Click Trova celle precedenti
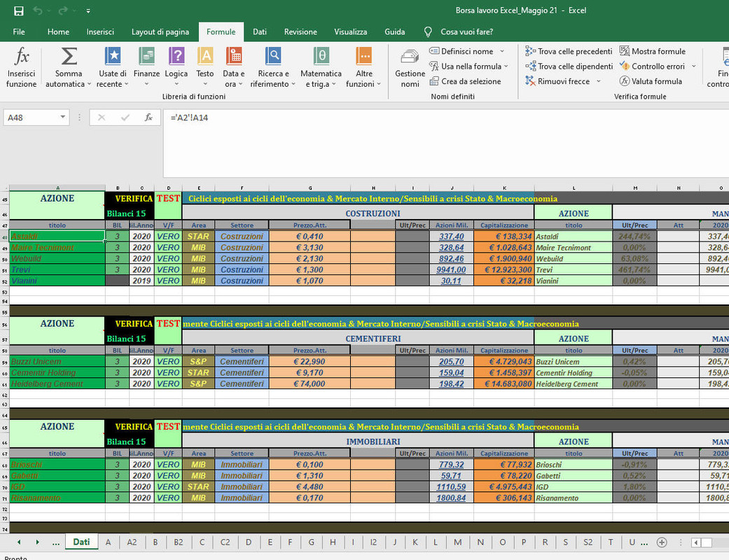This screenshot has width=729, height=560. [x=569, y=52]
